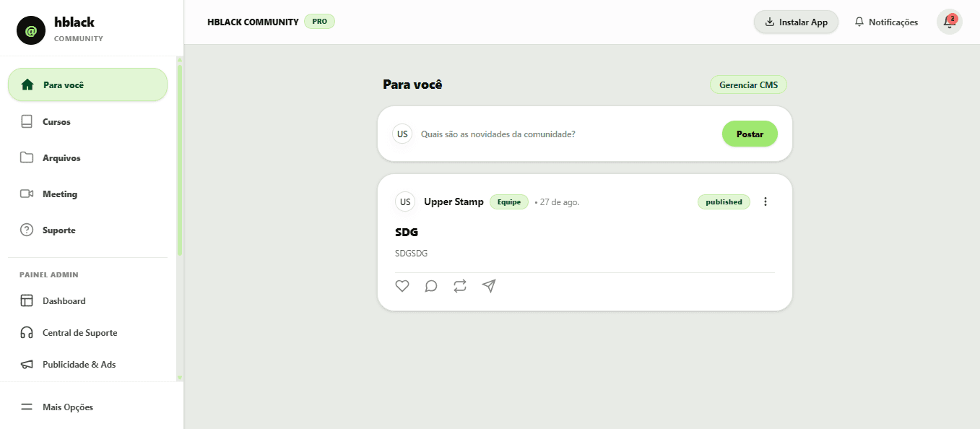Screen dimensions: 980x429
Task: Click the US avatar in post composer
Action: tap(402, 134)
